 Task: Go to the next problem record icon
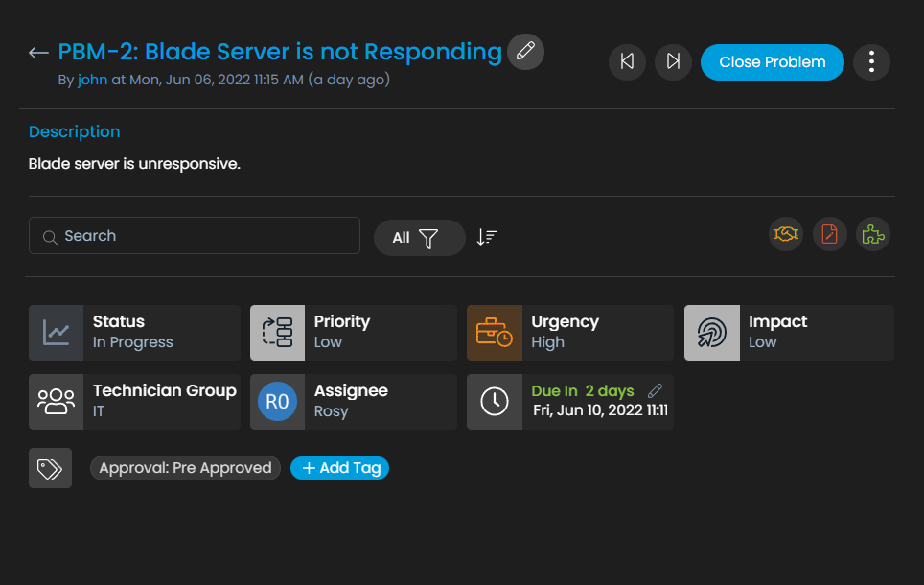(x=673, y=61)
